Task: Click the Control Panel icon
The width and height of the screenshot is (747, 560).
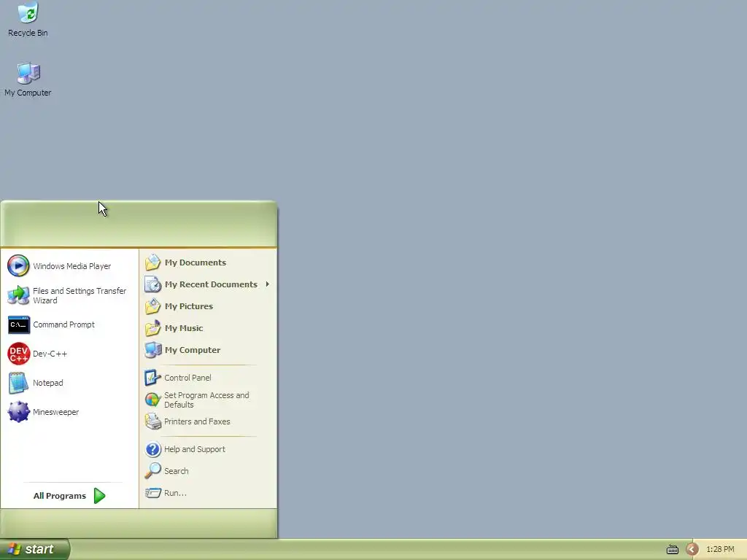Action: click(x=153, y=378)
